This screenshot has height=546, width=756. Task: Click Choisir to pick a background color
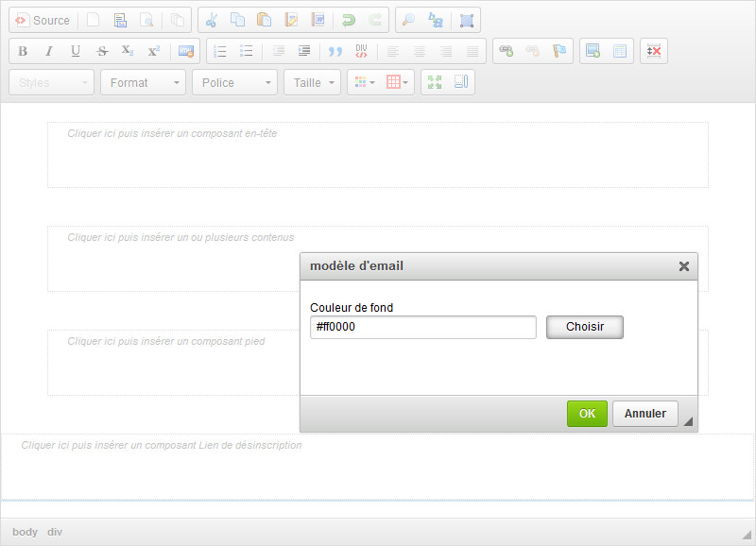[x=584, y=327]
